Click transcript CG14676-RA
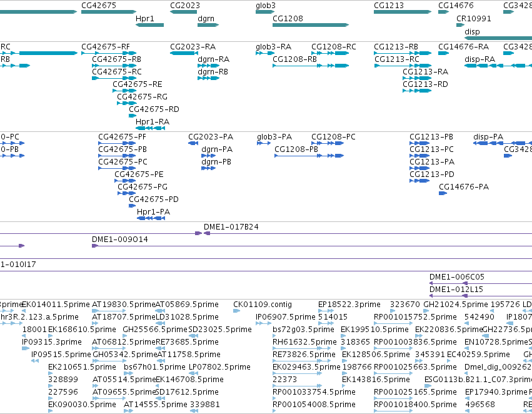This screenshot has height=414, width=532. (x=463, y=47)
